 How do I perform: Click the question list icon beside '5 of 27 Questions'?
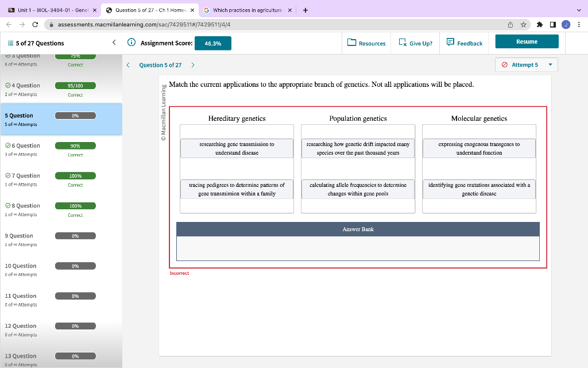coord(10,43)
